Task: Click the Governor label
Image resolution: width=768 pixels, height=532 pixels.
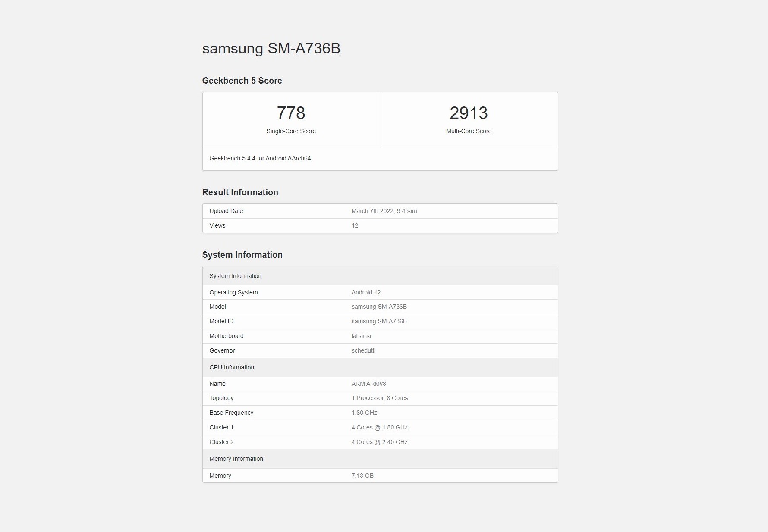Action: [222, 350]
